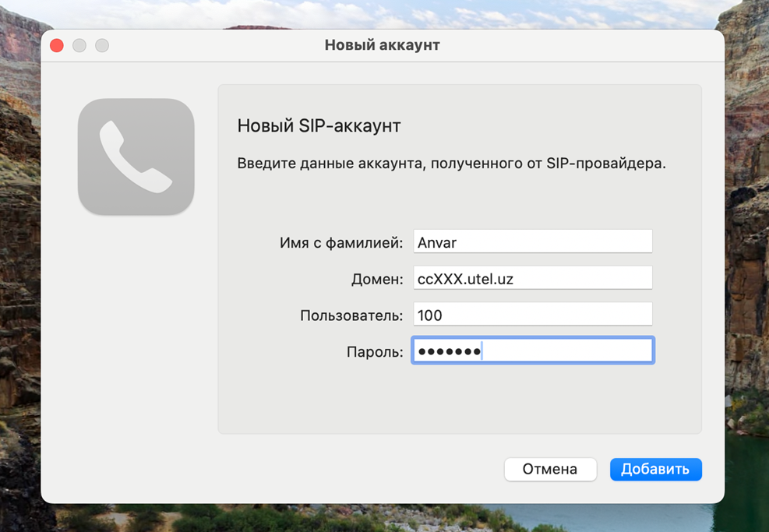The height and width of the screenshot is (532, 769).
Task: Click the Имя с фамилией field containing Anvar
Action: (532, 242)
